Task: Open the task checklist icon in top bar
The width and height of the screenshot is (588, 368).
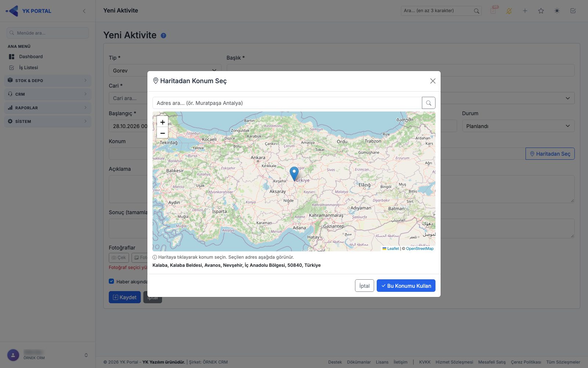Action: 573,11
